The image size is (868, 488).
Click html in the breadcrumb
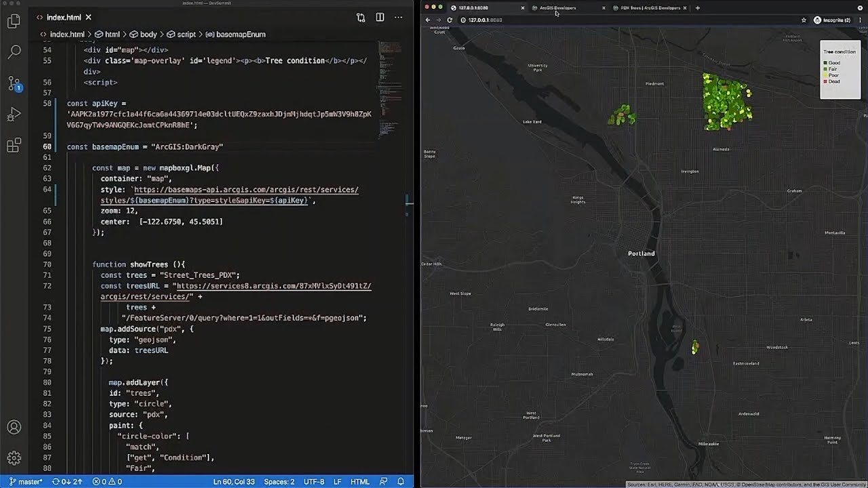pos(107,34)
